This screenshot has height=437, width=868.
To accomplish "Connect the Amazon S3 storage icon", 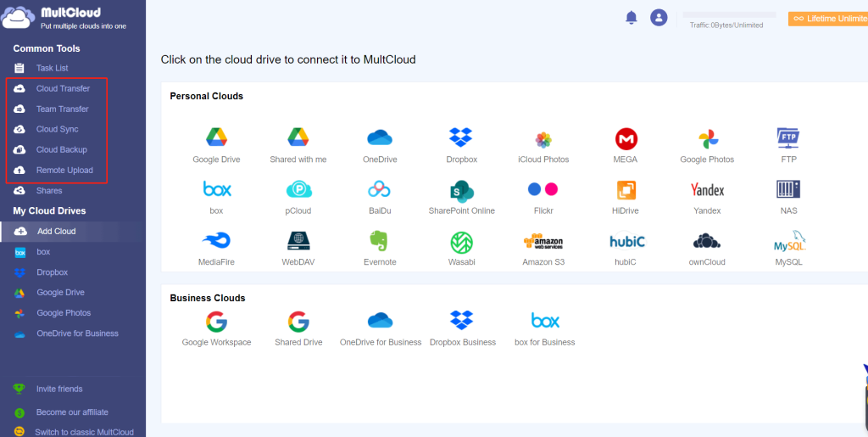I will pyautogui.click(x=543, y=242).
